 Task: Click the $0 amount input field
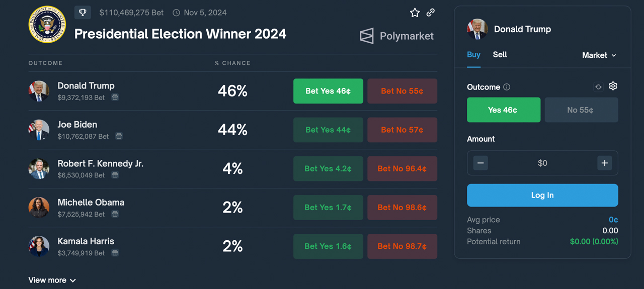[542, 163]
